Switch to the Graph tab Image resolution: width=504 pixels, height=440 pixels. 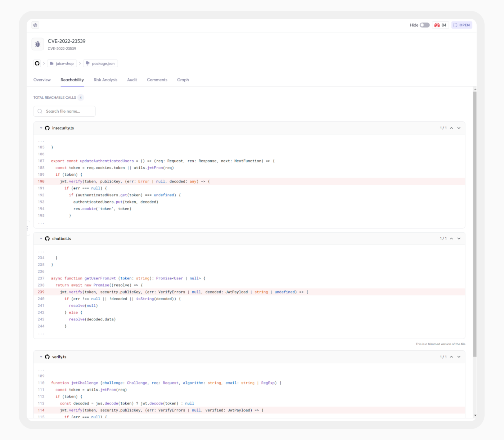[183, 80]
